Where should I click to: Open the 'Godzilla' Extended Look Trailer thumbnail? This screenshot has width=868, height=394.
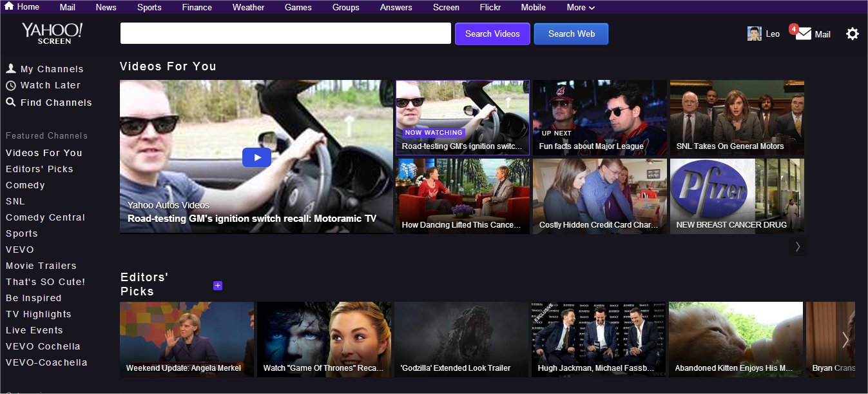click(x=461, y=339)
